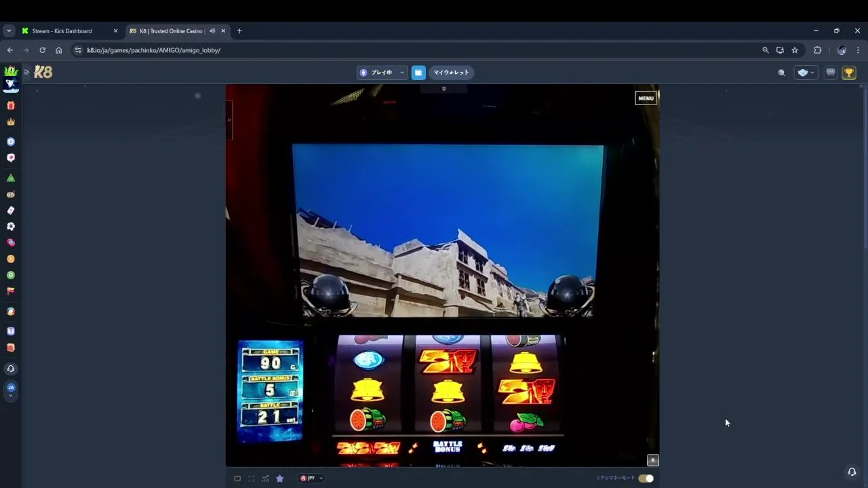Click the K8 logo
868x488 pixels.
[x=43, y=72]
